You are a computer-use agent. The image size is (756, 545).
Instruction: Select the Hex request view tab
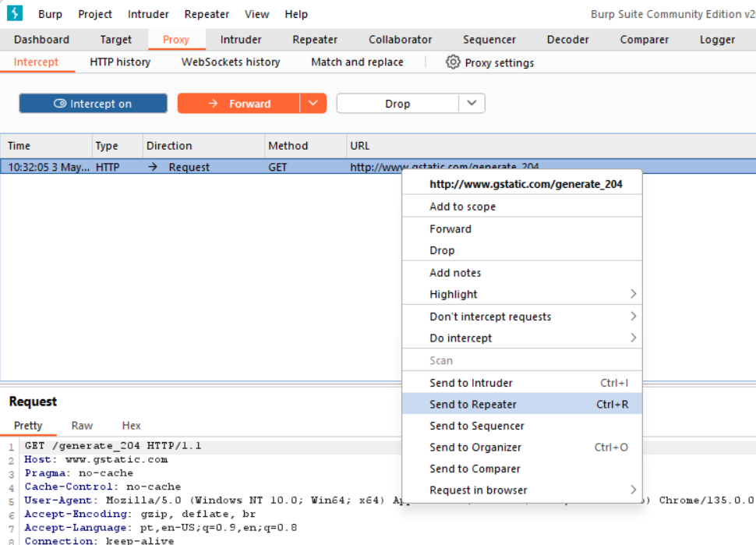coord(131,426)
